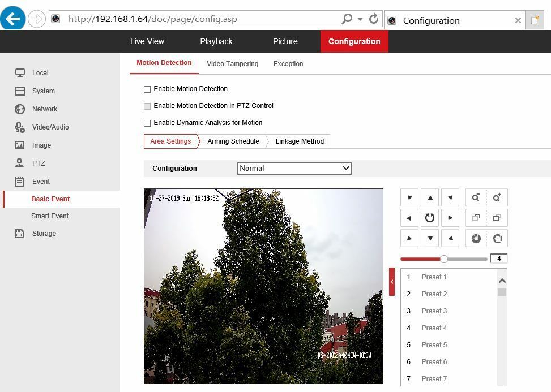Image resolution: width=551 pixels, height=392 pixels.
Task: Switch to Motion Detection tab
Action: click(164, 63)
